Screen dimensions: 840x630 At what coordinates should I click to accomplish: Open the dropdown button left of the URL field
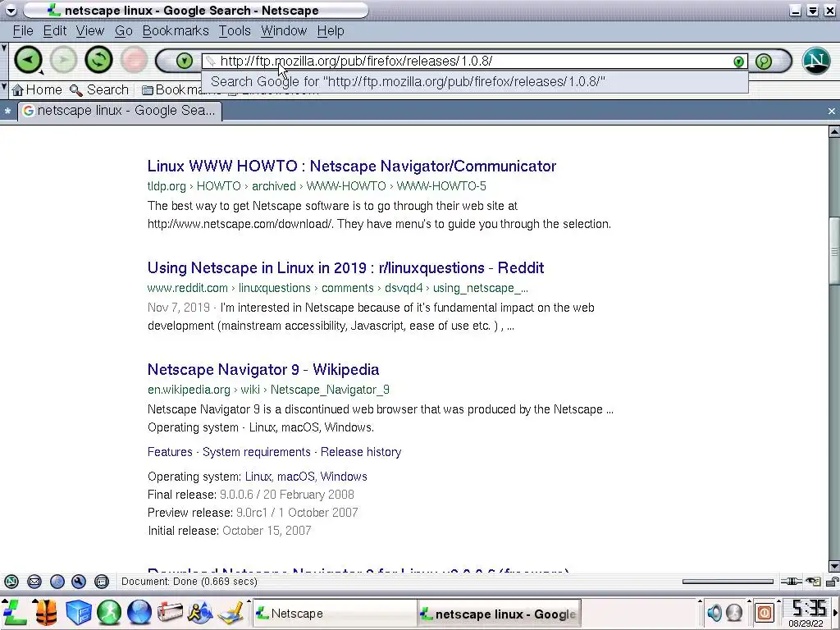click(184, 61)
